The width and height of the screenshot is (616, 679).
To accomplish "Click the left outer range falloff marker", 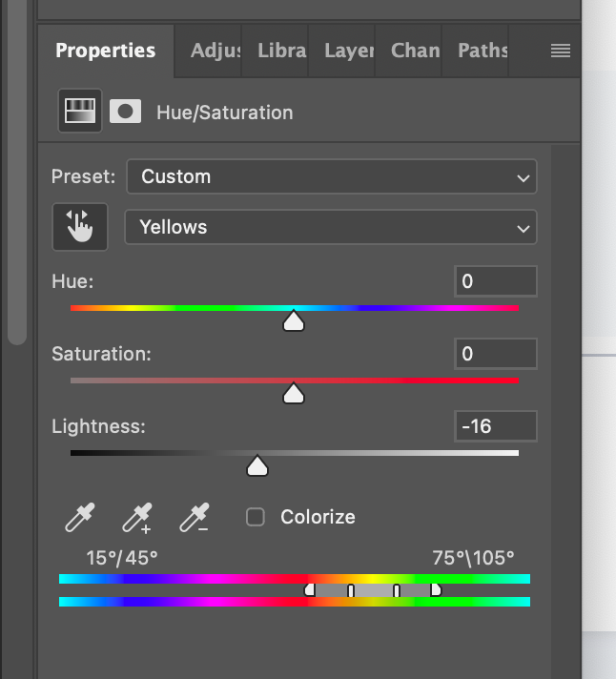I will click(x=310, y=589).
